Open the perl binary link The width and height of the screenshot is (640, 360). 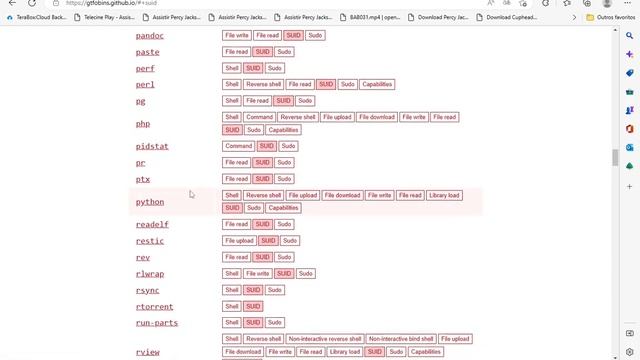(145, 84)
